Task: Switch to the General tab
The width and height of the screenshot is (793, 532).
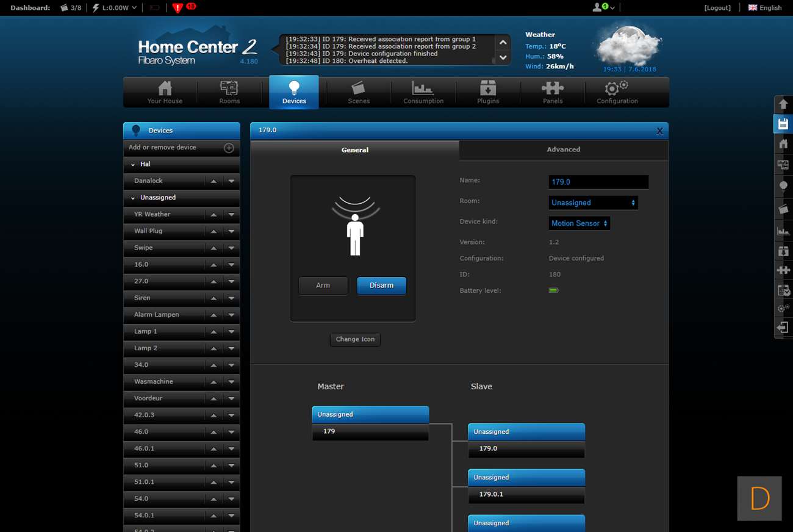Action: pos(355,150)
